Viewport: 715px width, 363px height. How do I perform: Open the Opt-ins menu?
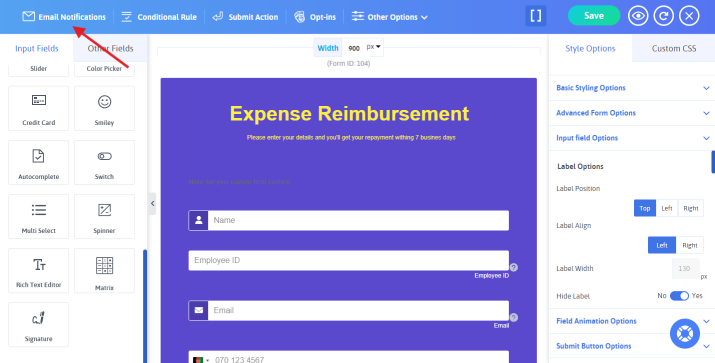[315, 17]
